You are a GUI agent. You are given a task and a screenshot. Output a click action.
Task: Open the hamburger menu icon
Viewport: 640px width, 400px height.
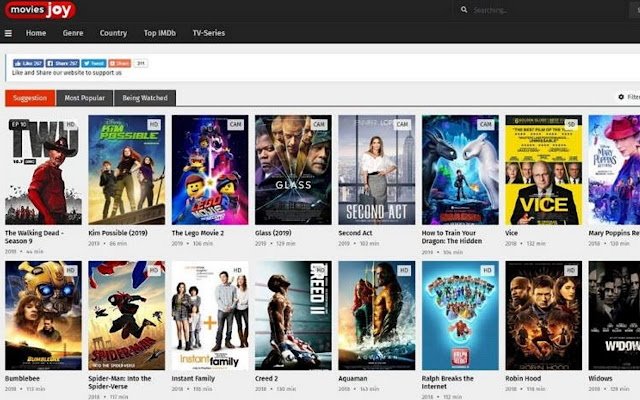coord(8,33)
